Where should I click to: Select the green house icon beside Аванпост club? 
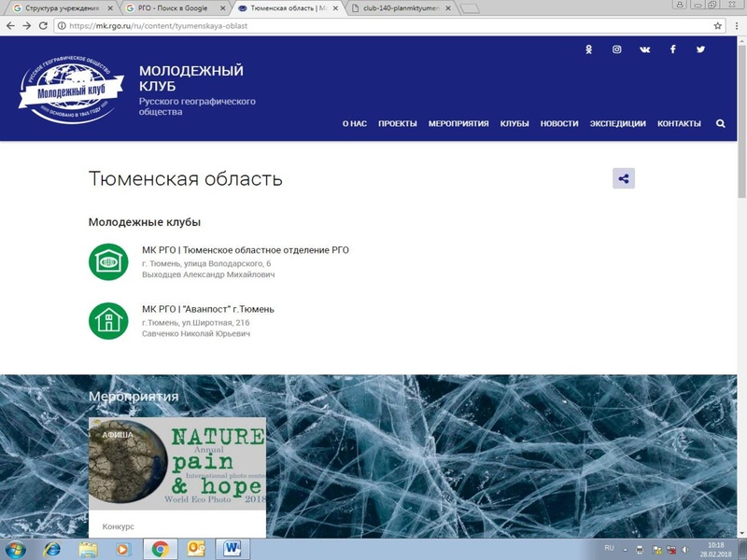[x=110, y=323]
